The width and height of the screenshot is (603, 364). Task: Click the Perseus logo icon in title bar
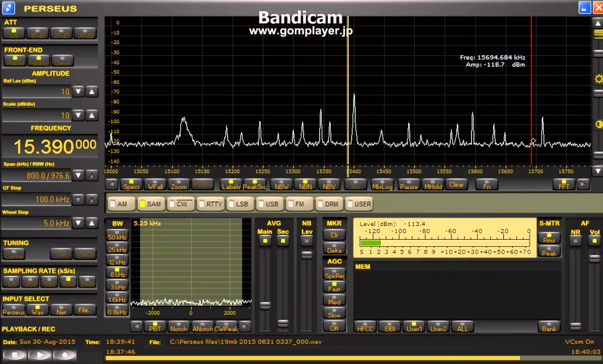pyautogui.click(x=8, y=8)
